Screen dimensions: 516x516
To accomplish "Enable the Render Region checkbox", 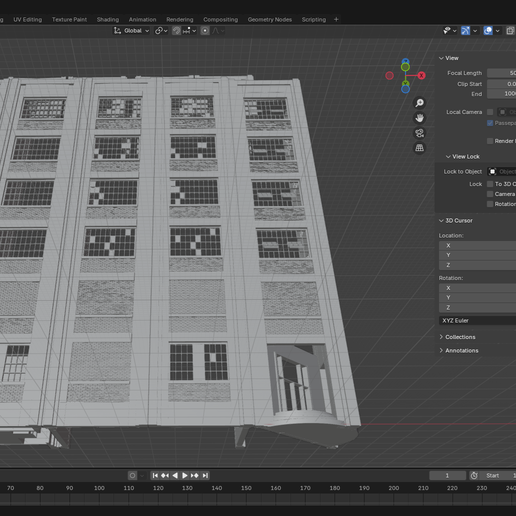I will coord(490,141).
